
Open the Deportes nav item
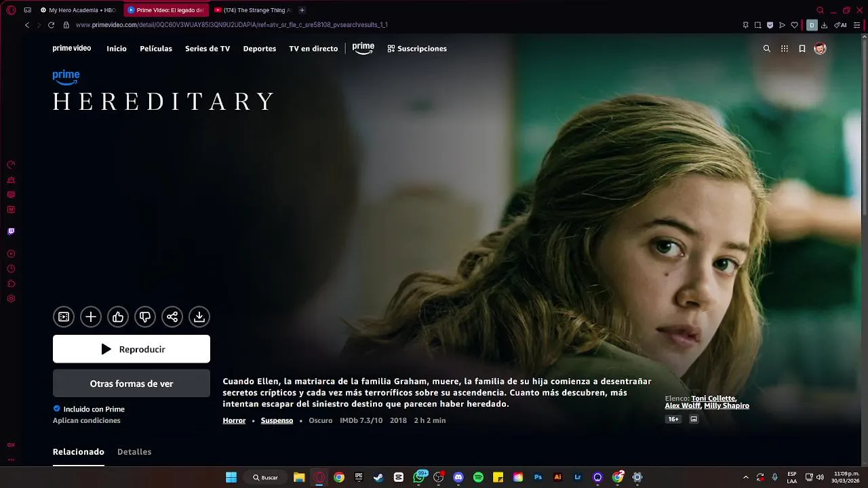pyautogui.click(x=260, y=49)
